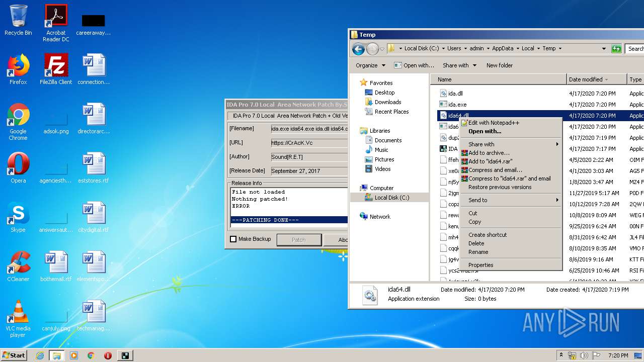Launch Opera desktop shortcut
This screenshot has height=362, width=644.
tap(18, 167)
